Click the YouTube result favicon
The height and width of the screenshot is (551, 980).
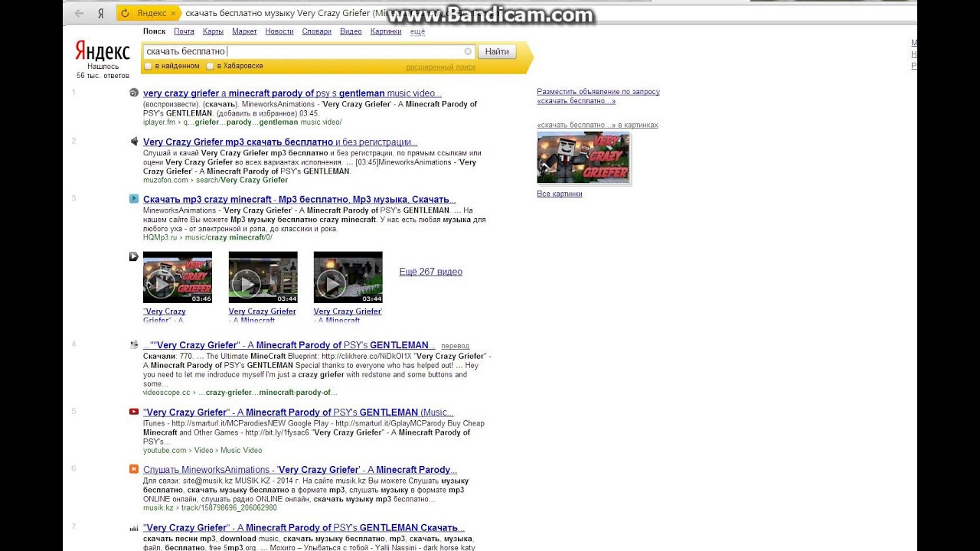tap(134, 412)
